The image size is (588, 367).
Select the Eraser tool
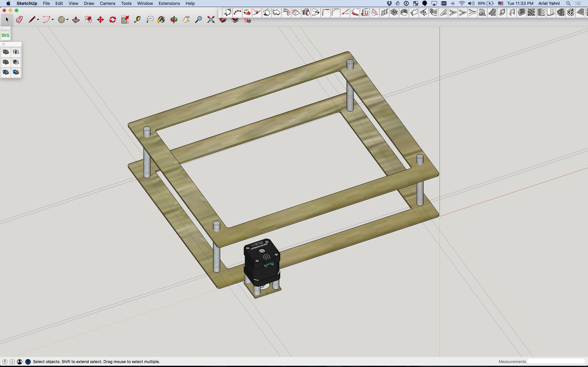(x=19, y=20)
